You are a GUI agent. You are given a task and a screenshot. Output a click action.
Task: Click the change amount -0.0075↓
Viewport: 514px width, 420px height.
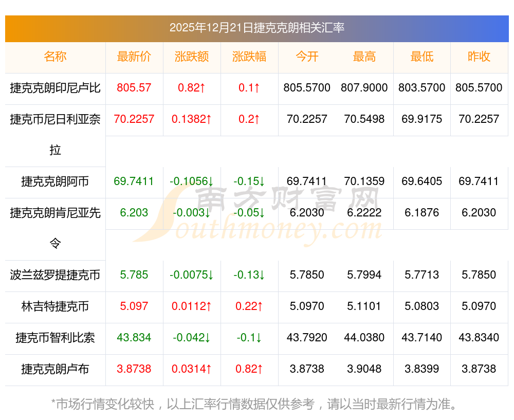192,275
